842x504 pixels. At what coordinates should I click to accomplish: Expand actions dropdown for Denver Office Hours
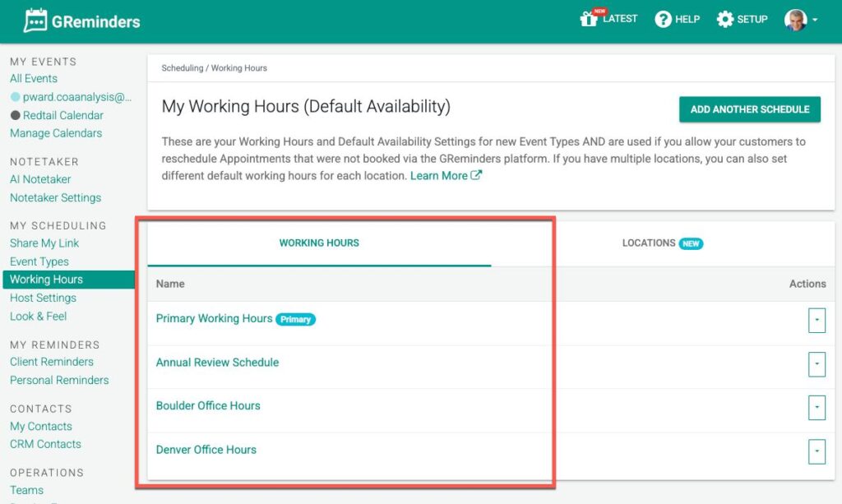(817, 451)
